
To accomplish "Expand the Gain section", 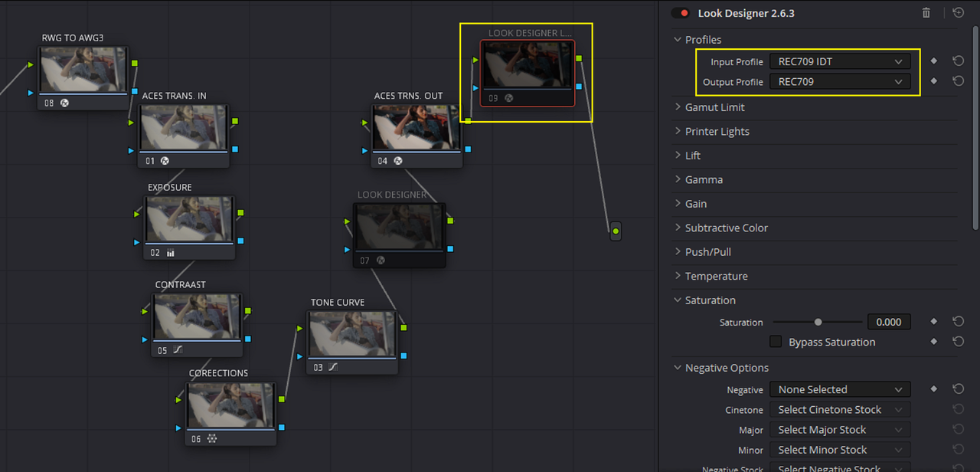I will coord(677,204).
